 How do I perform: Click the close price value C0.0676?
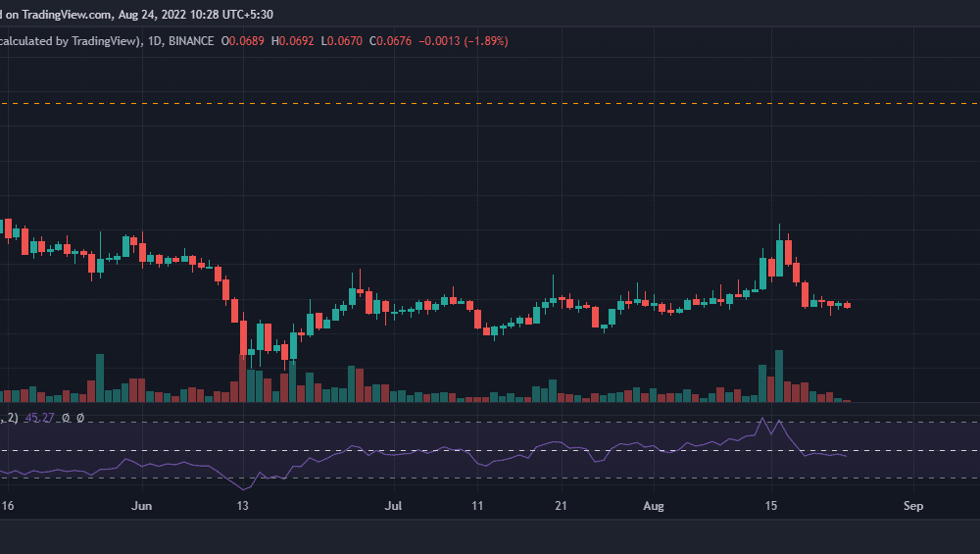point(391,41)
